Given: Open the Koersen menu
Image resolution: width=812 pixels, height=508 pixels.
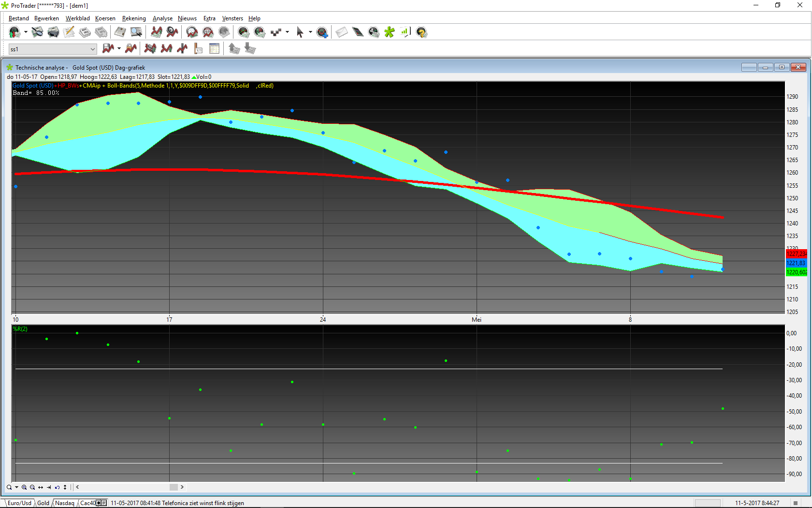Looking at the screenshot, I should [x=105, y=18].
